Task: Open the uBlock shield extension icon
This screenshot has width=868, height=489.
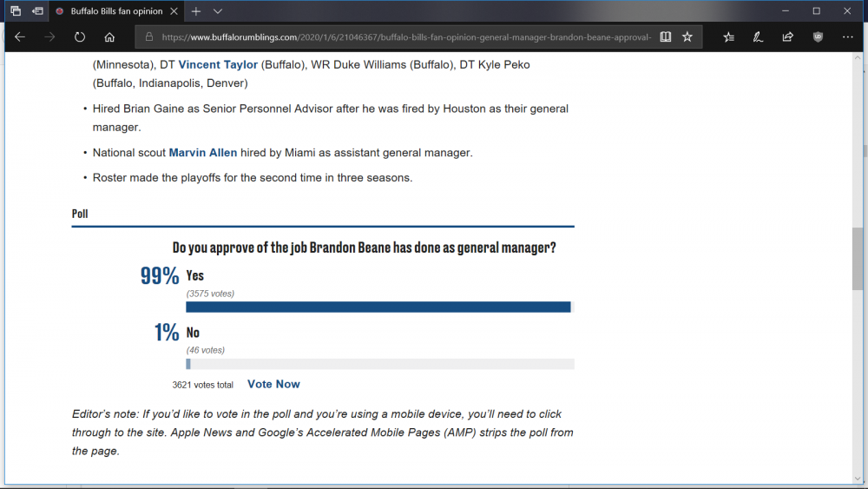Action: (818, 37)
